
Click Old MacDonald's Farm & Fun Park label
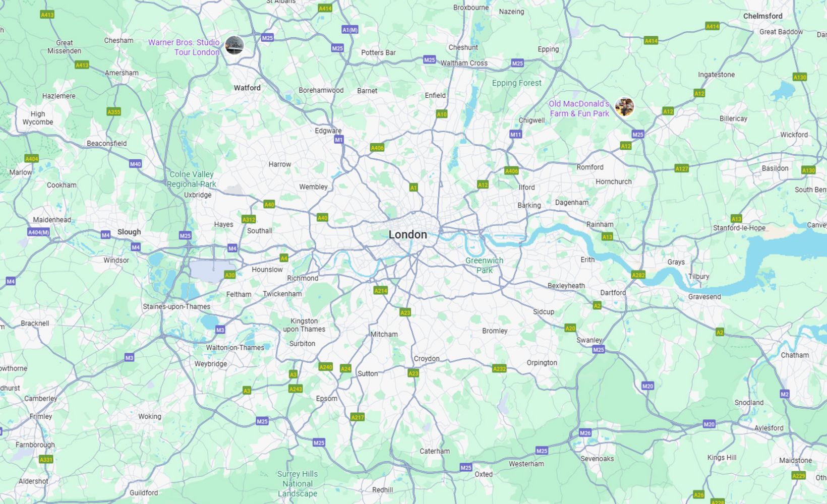[x=579, y=109]
